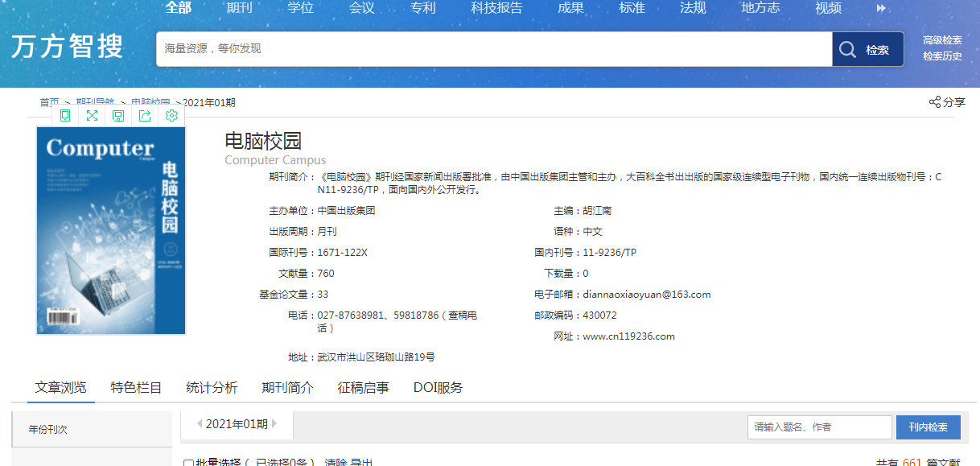Viewport: 980px width, 466px height.
Task: Select the 成果 search category
Action: click(571, 8)
